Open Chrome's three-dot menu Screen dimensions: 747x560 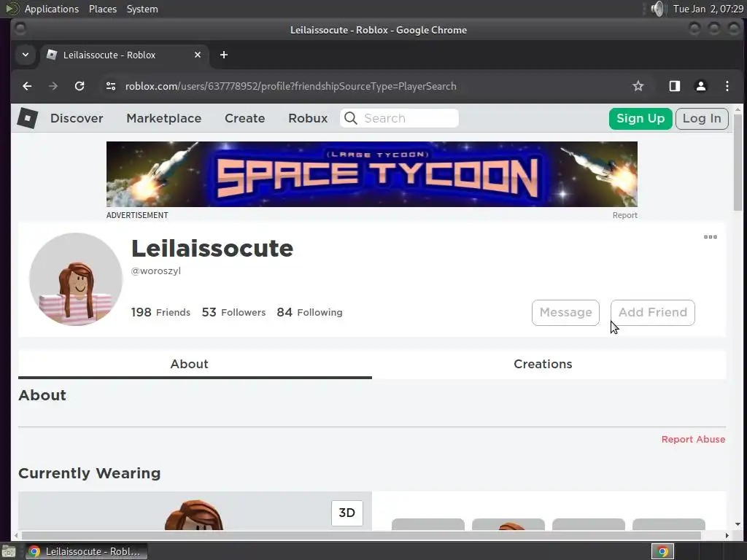[727, 86]
